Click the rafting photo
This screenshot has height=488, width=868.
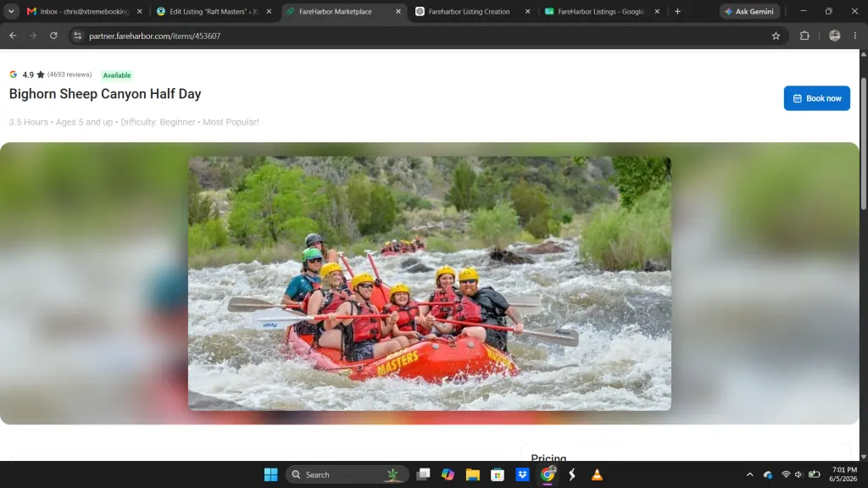pyautogui.click(x=430, y=283)
